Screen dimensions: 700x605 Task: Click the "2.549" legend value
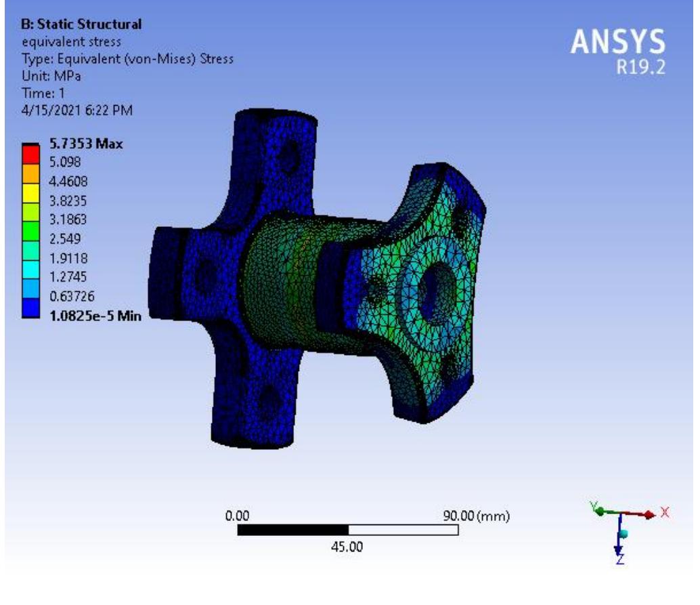click(67, 238)
